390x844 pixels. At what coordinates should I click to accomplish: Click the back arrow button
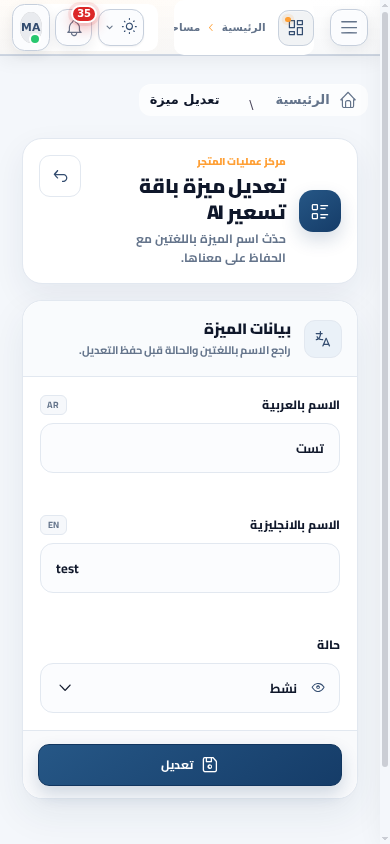tap(60, 176)
